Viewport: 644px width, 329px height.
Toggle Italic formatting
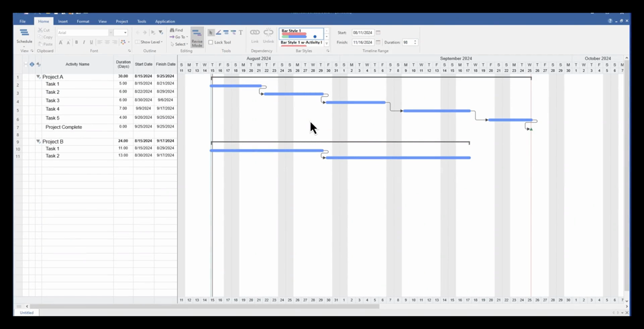(84, 42)
